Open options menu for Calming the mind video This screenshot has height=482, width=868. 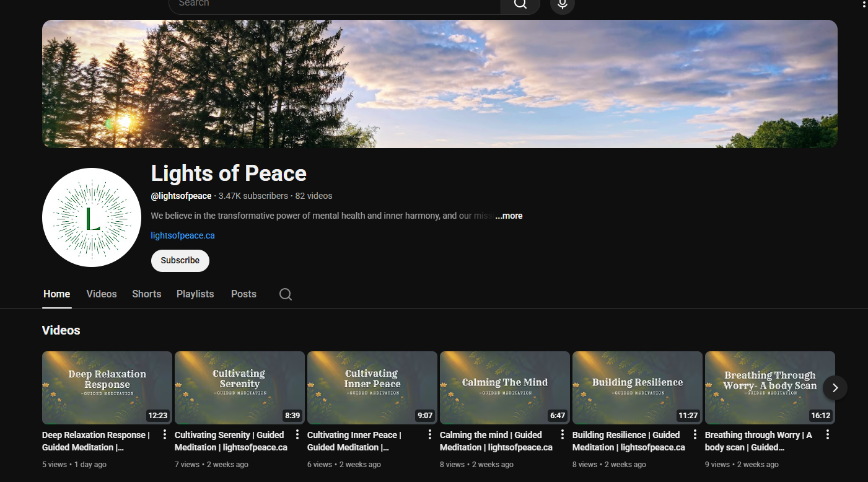coord(562,434)
